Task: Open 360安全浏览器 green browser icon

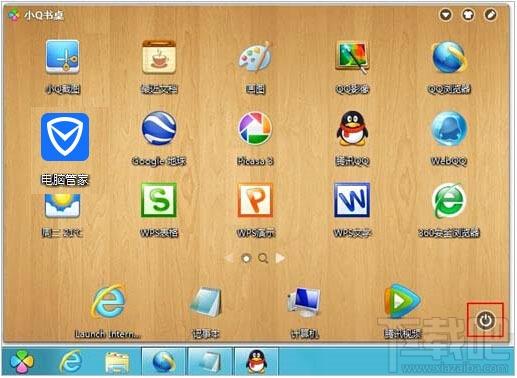Action: click(x=449, y=200)
